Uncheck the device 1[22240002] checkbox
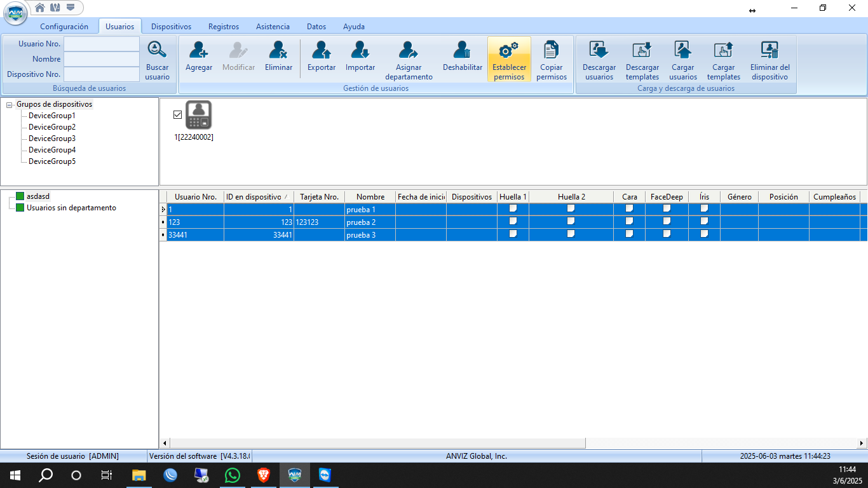Viewport: 868px width, 488px height. [177, 114]
